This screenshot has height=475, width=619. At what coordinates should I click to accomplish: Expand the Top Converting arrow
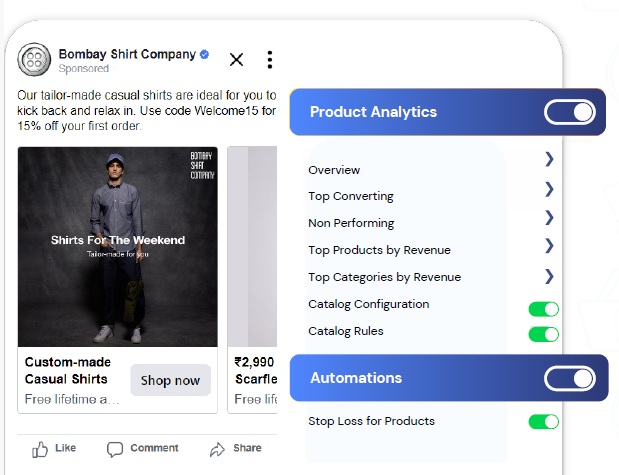[549, 188]
